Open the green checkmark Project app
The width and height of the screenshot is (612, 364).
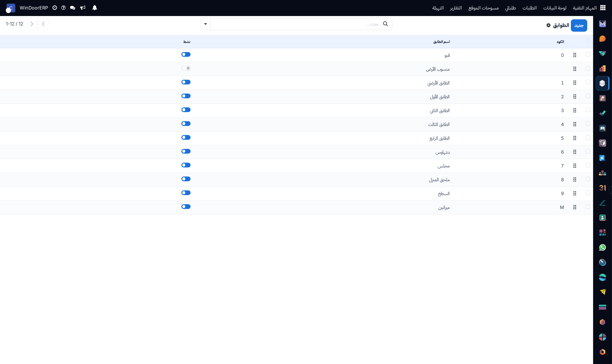(602, 113)
